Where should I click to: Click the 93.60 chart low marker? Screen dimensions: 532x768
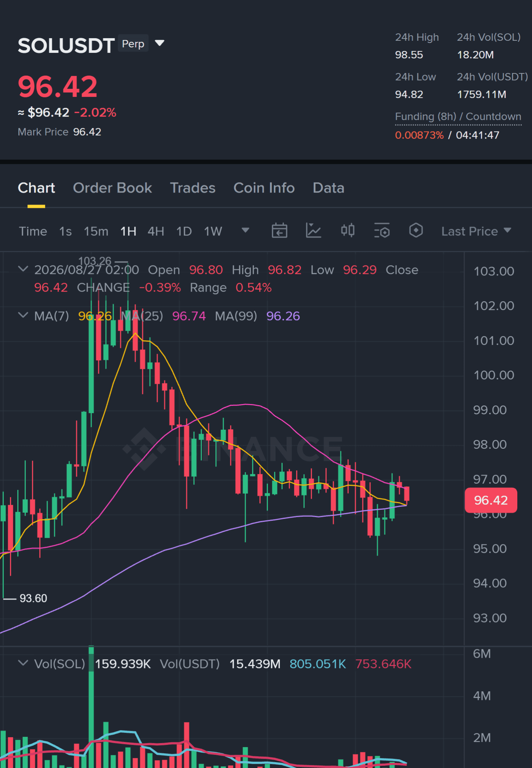pos(33,598)
